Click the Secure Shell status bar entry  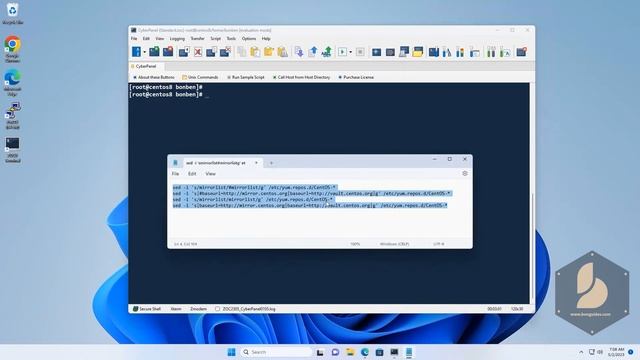147,309
